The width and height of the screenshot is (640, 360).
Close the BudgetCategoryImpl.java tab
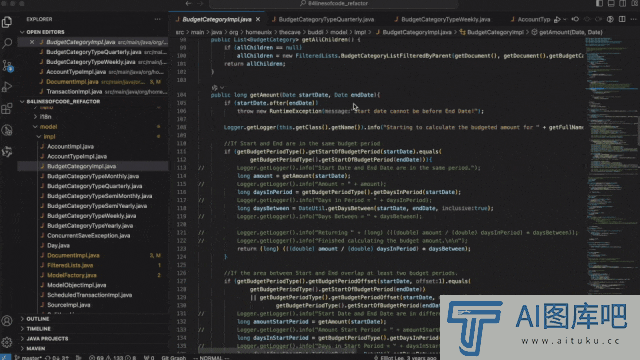258,19
